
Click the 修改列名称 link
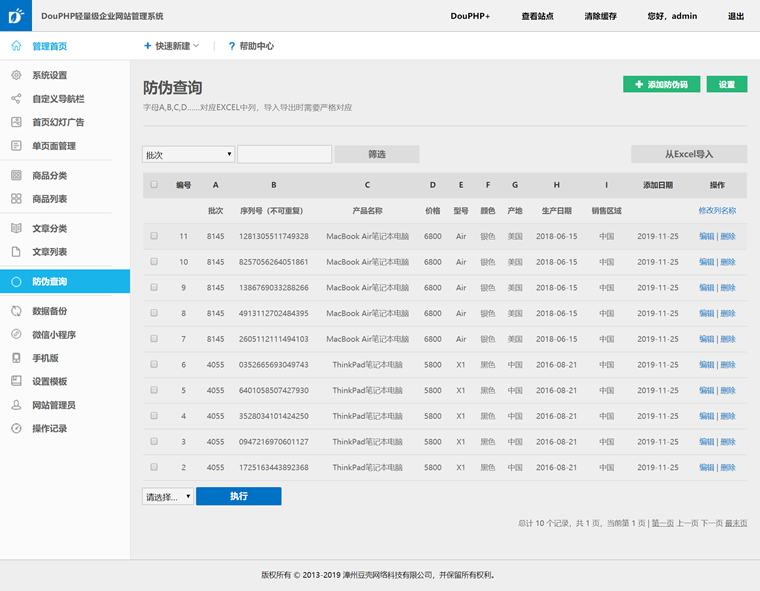(717, 210)
